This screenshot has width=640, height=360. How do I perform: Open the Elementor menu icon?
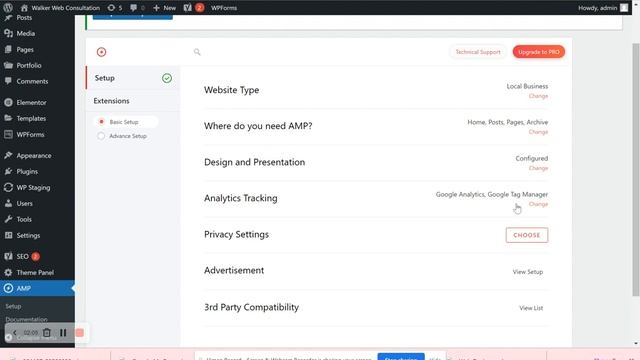coord(8,102)
